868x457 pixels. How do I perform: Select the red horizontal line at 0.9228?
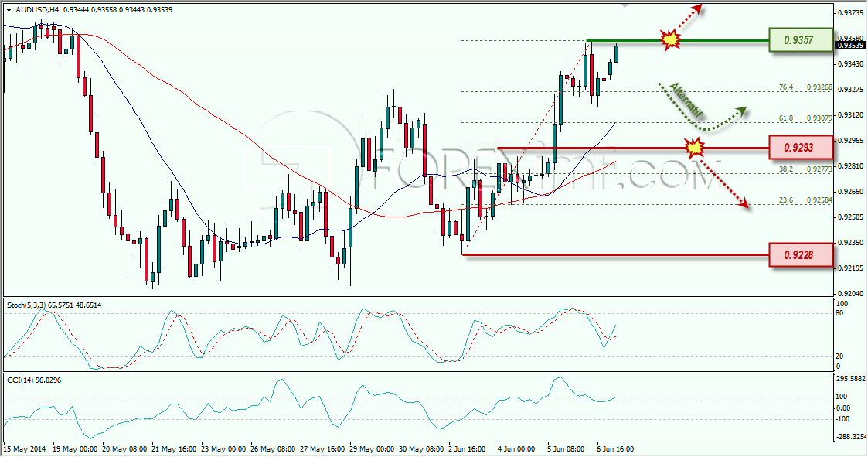[615, 255]
